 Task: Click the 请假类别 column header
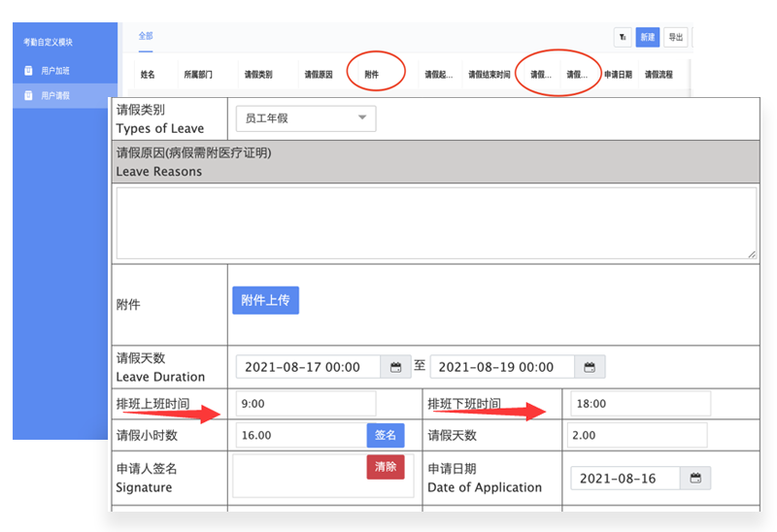click(x=258, y=75)
